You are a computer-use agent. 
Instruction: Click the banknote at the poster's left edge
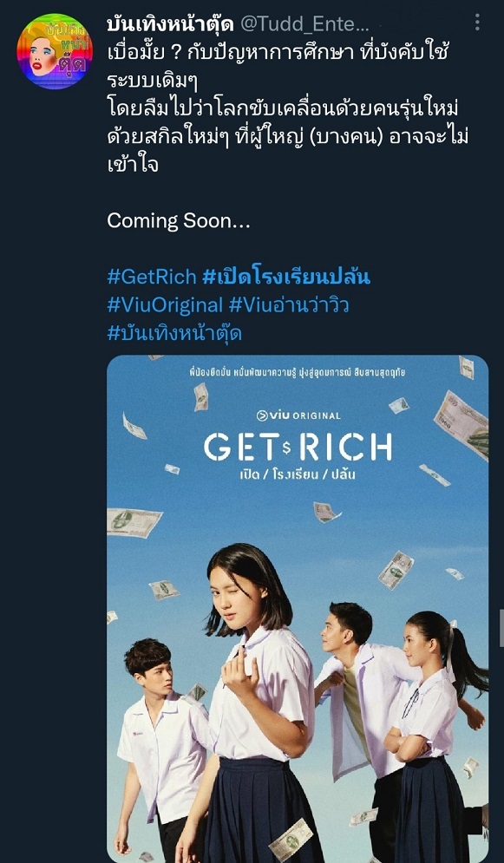[x=134, y=522]
